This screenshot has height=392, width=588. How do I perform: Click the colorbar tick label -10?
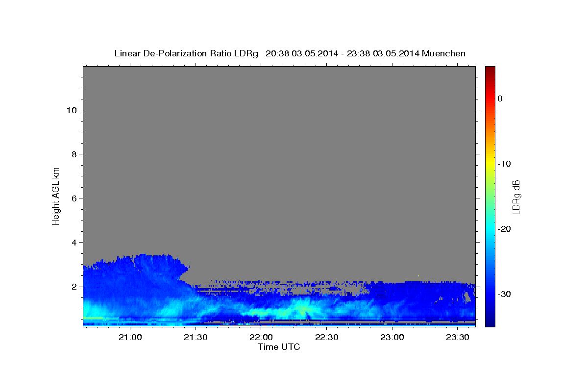(504, 164)
